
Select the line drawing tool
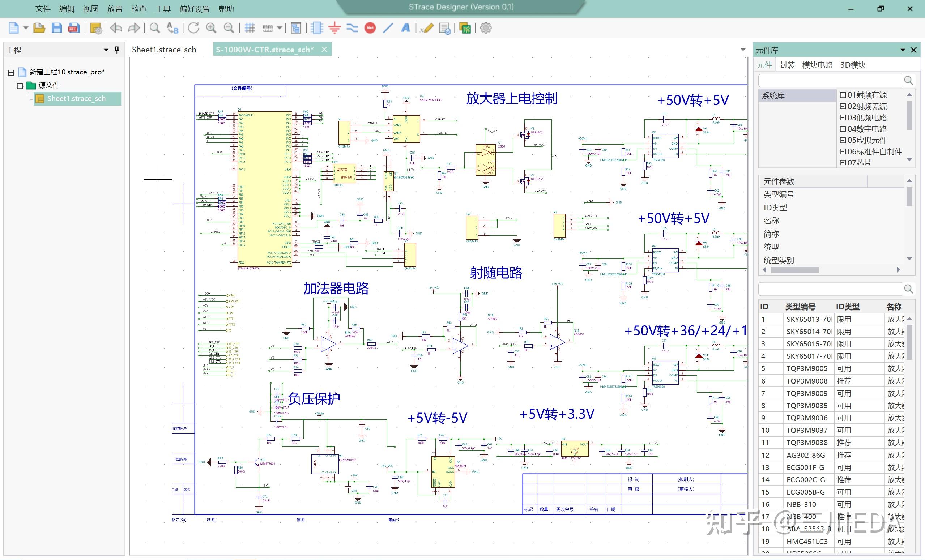[388, 28]
